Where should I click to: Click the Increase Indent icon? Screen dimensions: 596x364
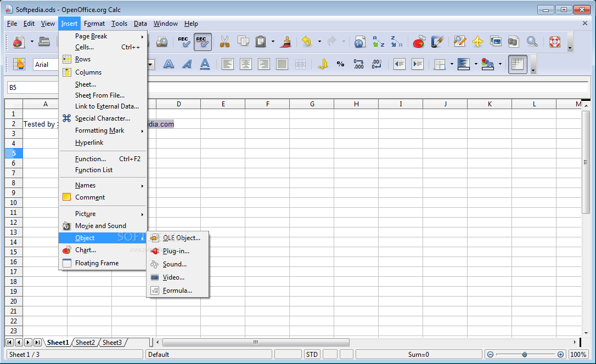coord(417,64)
